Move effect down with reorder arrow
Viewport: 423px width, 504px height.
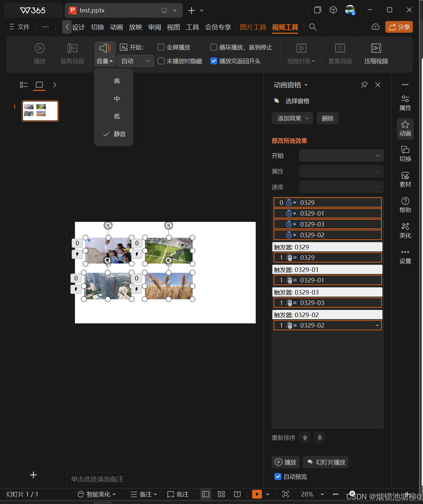tap(320, 438)
